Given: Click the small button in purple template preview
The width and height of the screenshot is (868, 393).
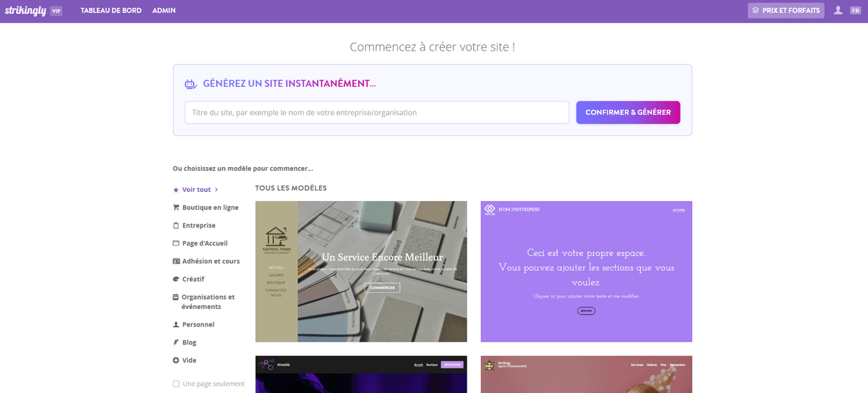Looking at the screenshot, I should pyautogui.click(x=587, y=310).
